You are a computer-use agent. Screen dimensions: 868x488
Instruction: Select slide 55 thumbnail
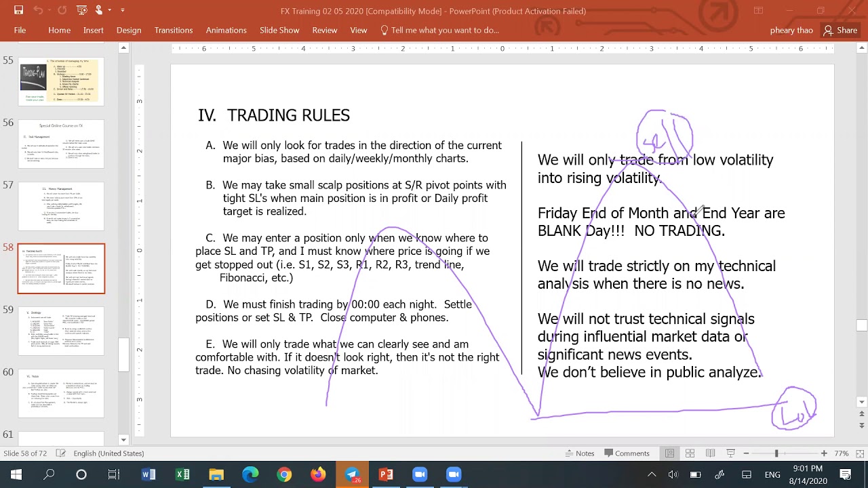(x=61, y=81)
